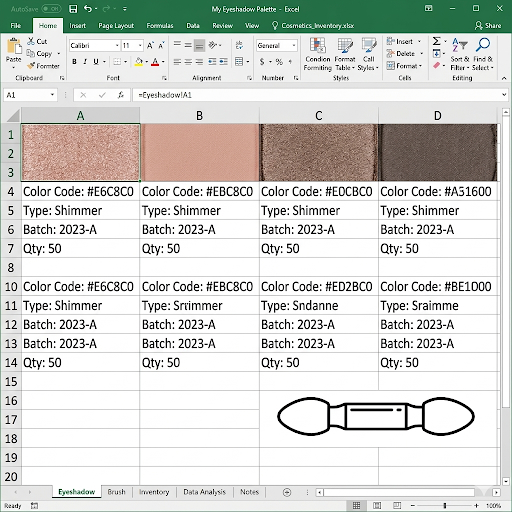This screenshot has width=512, height=512.
Task: Click the Share button
Action: tap(488, 26)
